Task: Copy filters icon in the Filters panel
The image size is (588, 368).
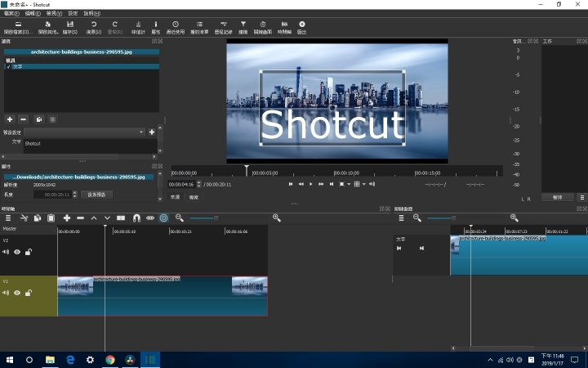Action: (x=38, y=119)
